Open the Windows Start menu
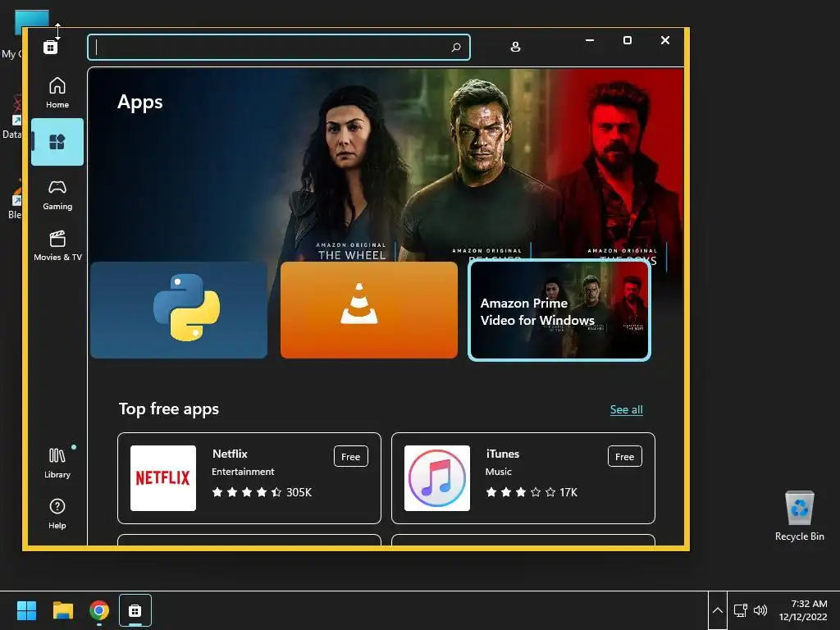This screenshot has width=840, height=630. pyautogui.click(x=26, y=610)
